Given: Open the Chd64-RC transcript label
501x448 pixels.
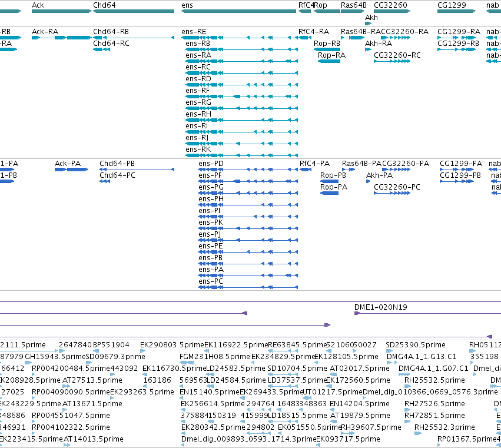Looking at the screenshot, I should click(x=111, y=44).
